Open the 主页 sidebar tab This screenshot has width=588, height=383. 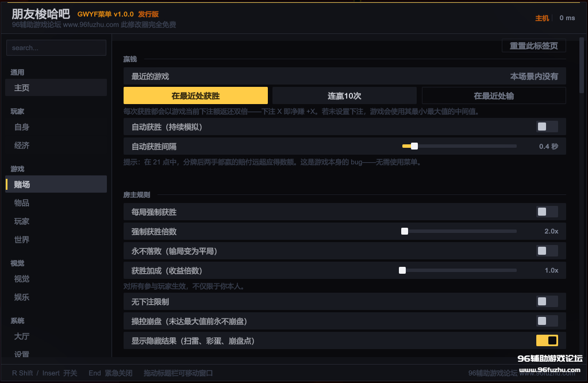(x=56, y=88)
